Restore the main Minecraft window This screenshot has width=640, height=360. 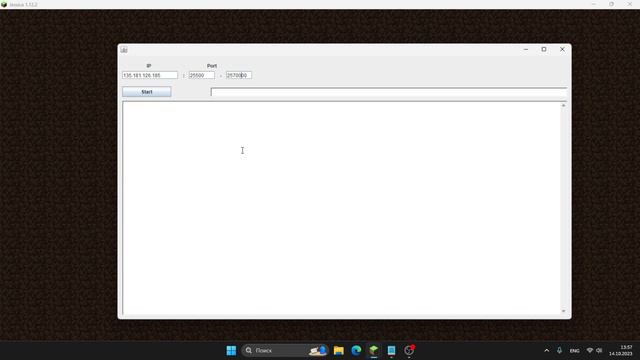(611, 4)
